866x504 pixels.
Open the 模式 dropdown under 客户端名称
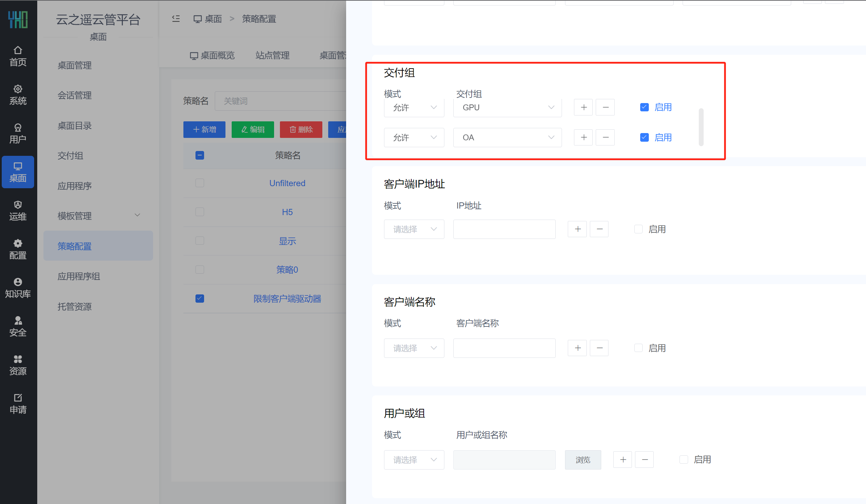point(414,348)
